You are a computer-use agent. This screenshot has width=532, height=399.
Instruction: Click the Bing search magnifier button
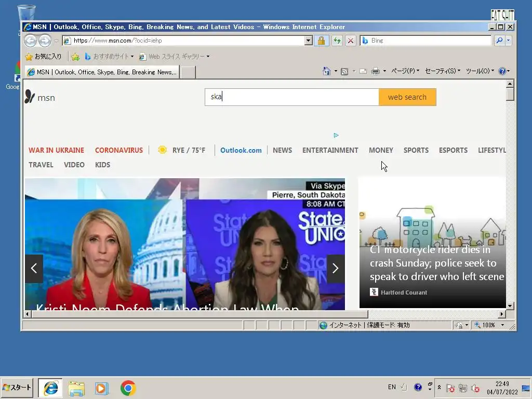pyautogui.click(x=499, y=41)
